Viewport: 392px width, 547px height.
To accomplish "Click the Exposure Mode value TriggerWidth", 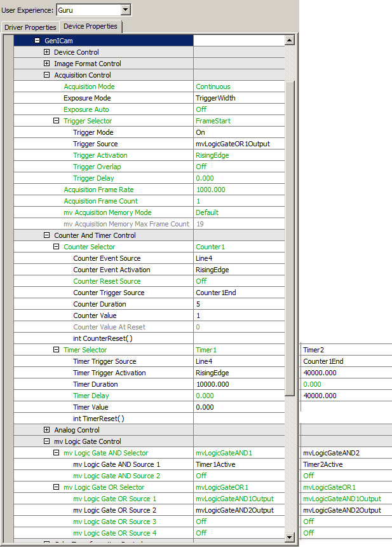I will pos(239,98).
